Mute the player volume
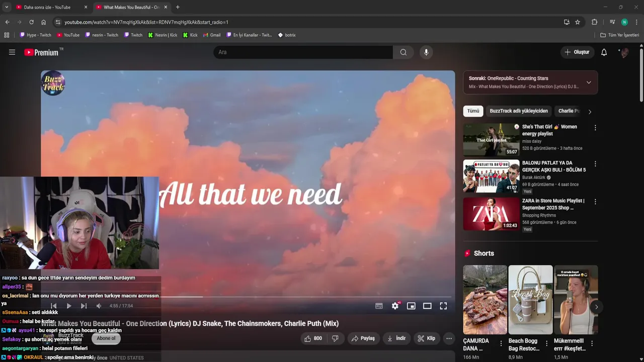The width and height of the screenshot is (644, 362). 99,306
